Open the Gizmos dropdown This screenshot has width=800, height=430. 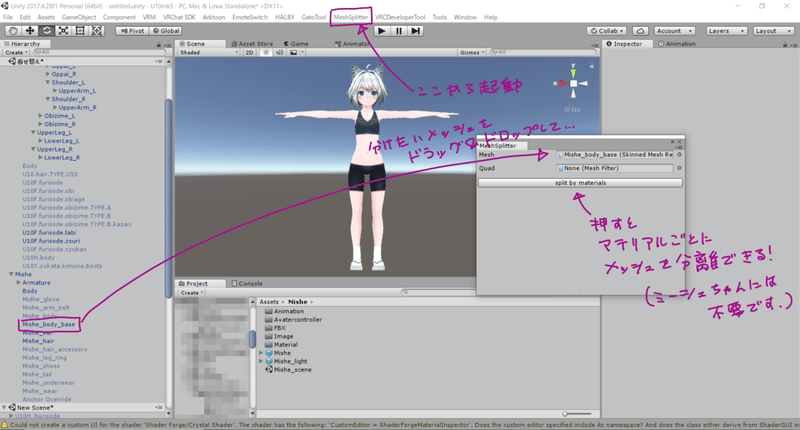coord(472,53)
